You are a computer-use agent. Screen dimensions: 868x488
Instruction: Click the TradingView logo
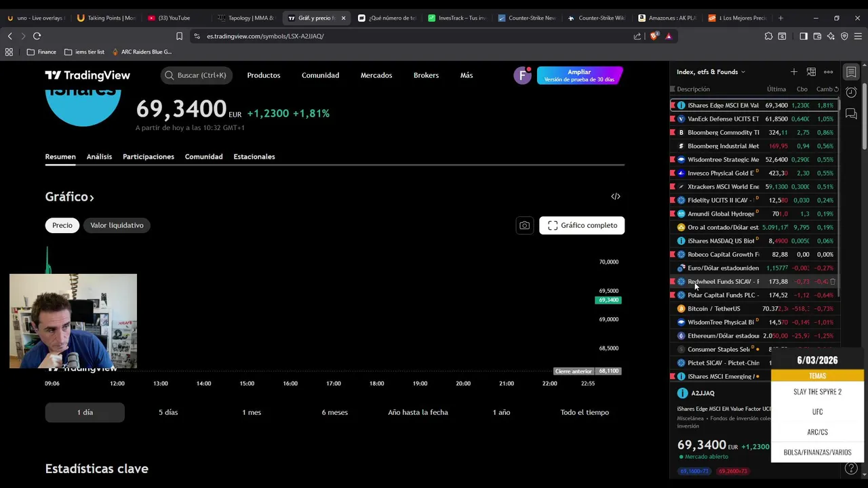point(87,75)
